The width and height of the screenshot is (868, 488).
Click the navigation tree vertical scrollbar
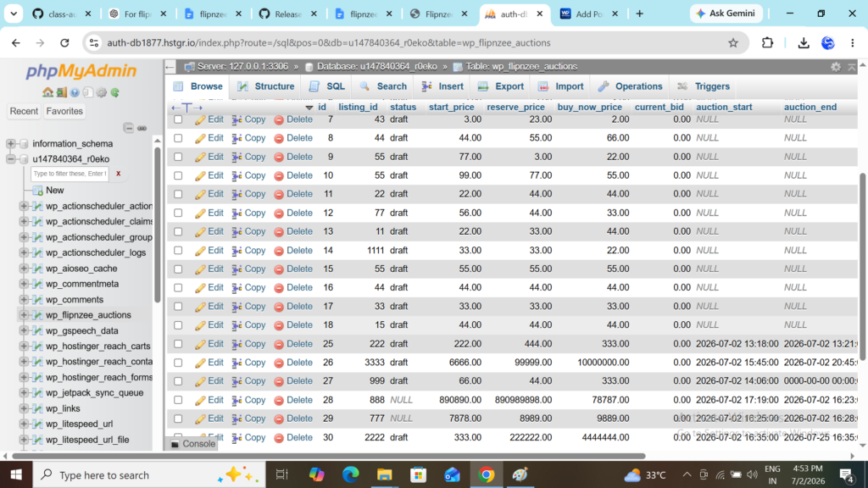pos(157,225)
